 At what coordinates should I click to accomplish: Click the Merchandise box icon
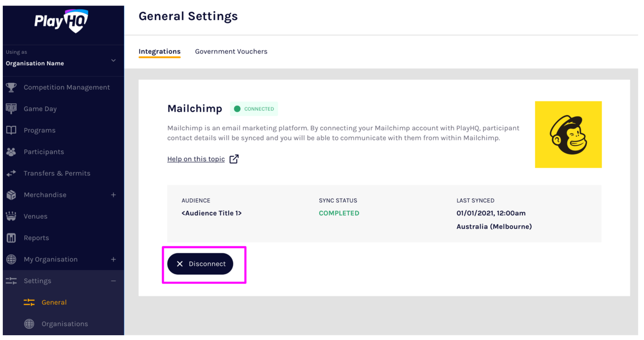click(11, 195)
